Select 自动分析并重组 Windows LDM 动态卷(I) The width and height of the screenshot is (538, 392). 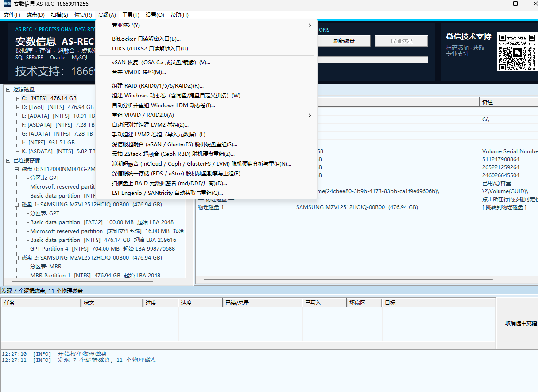pos(206,105)
